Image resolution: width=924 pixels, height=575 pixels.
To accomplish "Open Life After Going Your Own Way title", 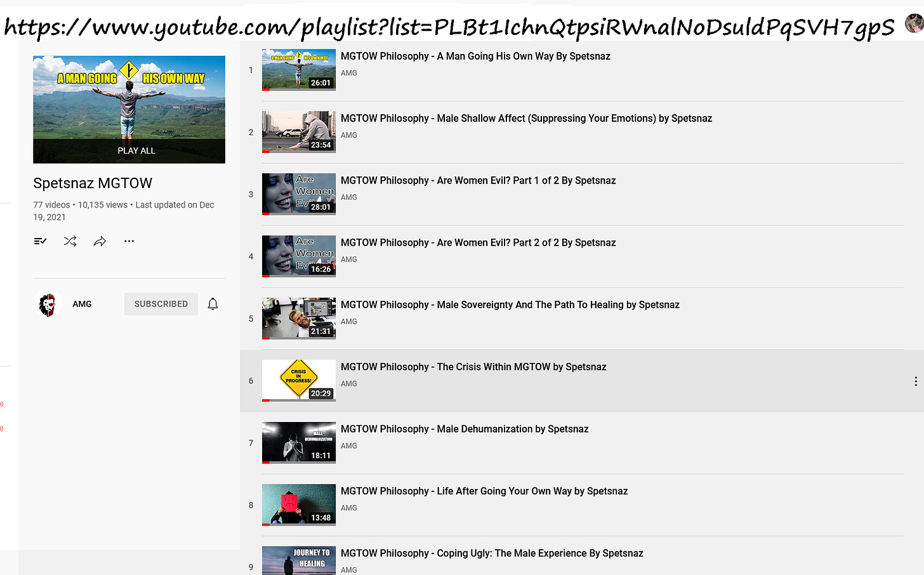I will point(484,491).
